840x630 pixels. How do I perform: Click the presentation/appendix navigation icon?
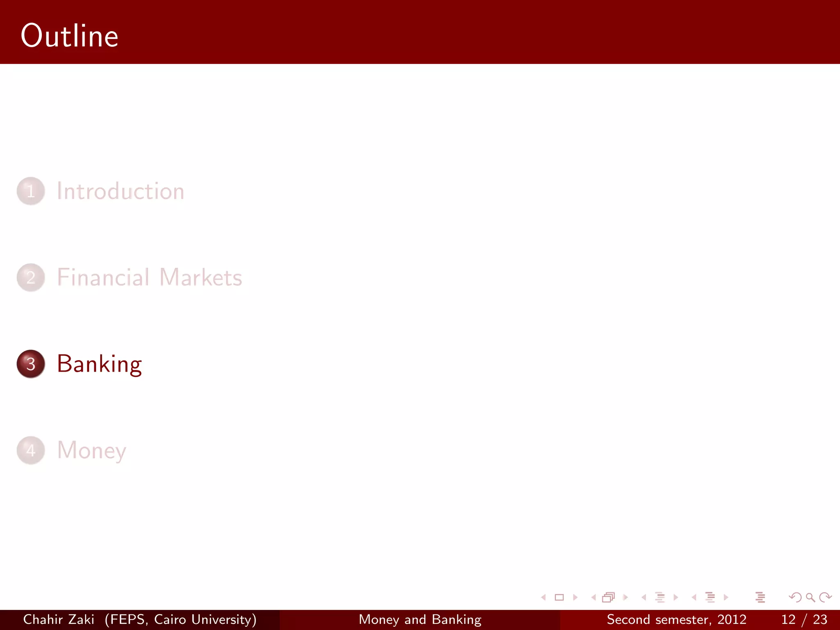760,598
